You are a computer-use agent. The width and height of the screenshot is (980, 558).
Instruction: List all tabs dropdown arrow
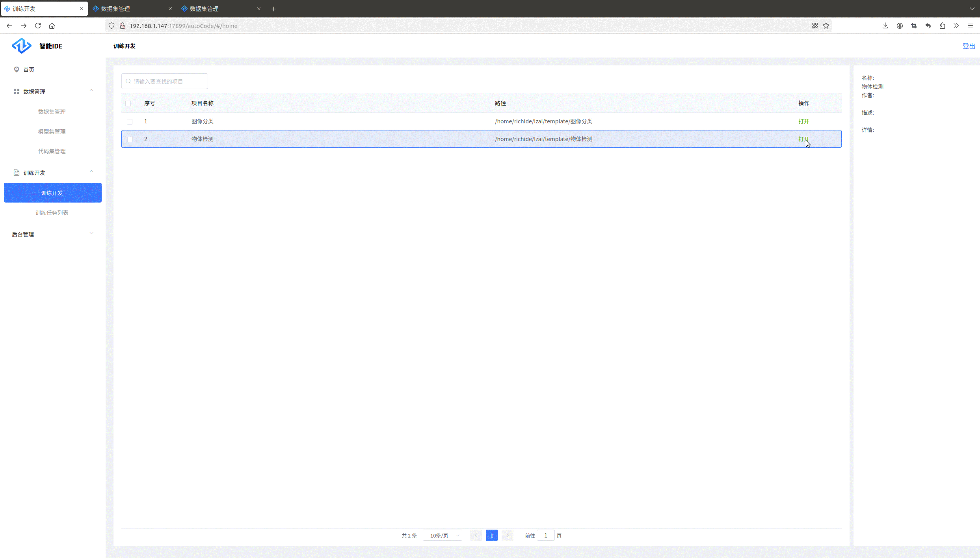tap(972, 8)
